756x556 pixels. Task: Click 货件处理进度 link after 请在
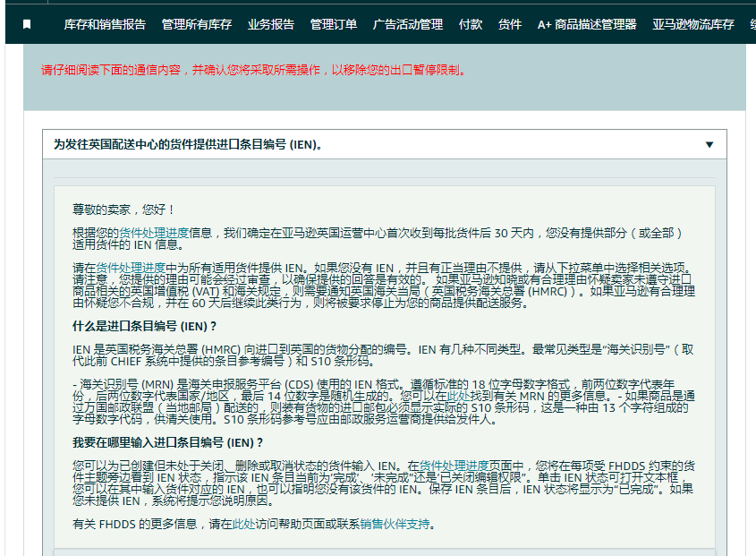click(x=131, y=267)
